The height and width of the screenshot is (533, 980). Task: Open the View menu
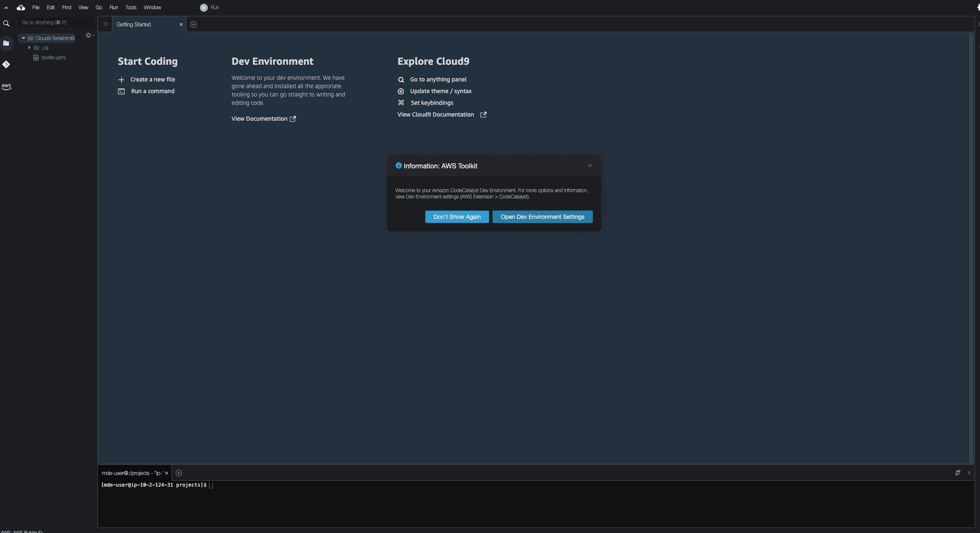[x=83, y=8]
